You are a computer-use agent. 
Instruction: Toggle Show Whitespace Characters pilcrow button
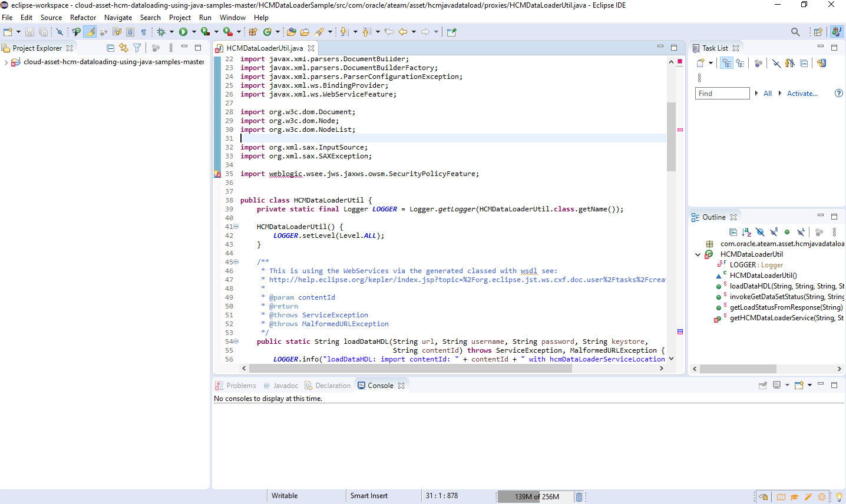tap(143, 32)
